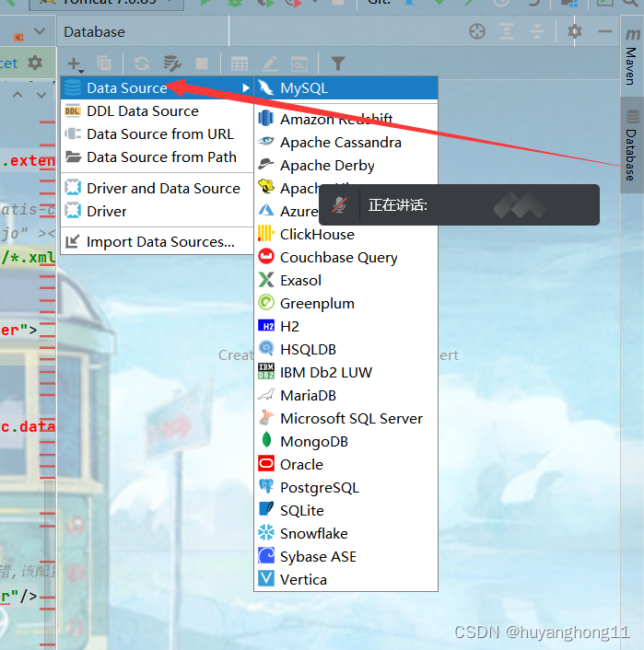Open the query console QL icon
This screenshot has width=644, height=650.
click(x=299, y=64)
